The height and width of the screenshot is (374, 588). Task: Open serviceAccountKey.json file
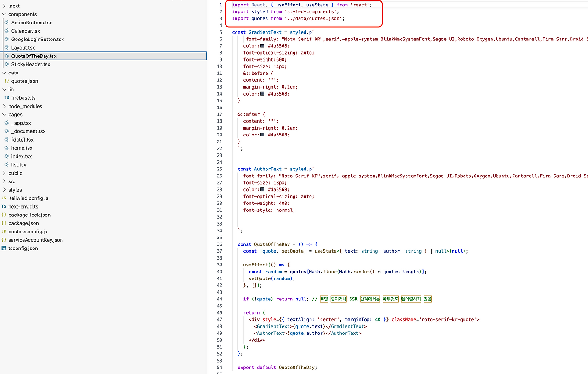pyautogui.click(x=35, y=240)
